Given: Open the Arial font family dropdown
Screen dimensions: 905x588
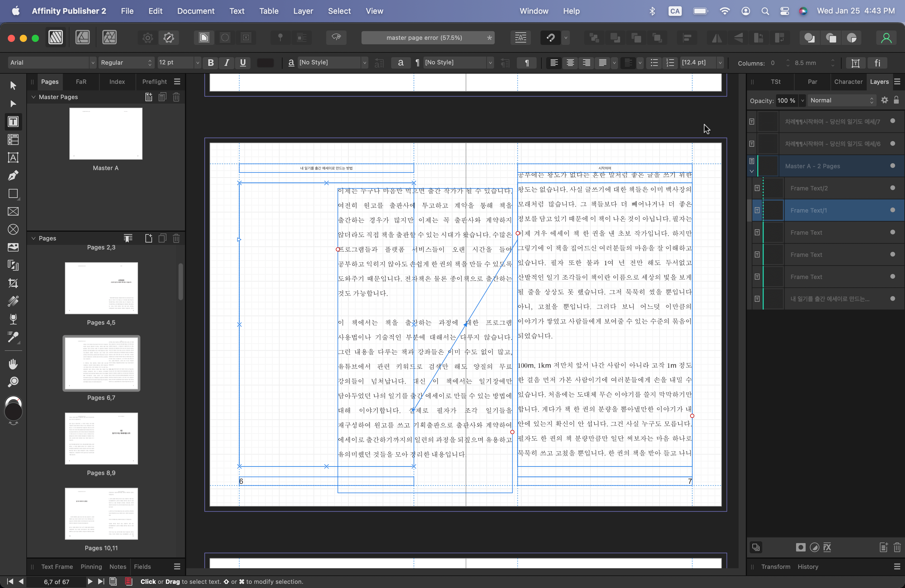Looking at the screenshot, I should 92,63.
